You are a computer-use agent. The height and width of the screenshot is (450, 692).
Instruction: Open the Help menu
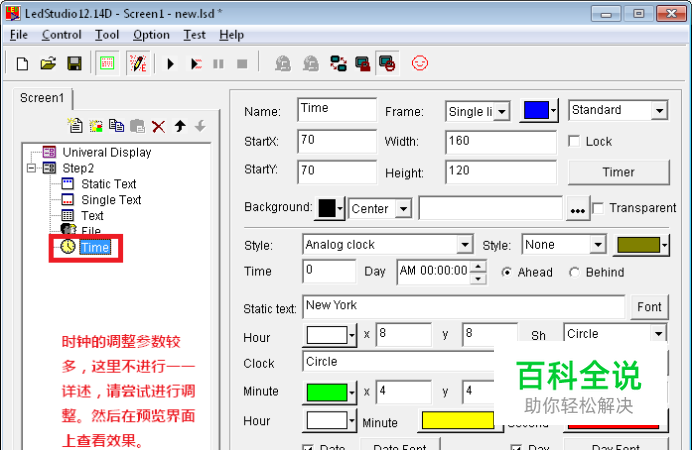[231, 35]
